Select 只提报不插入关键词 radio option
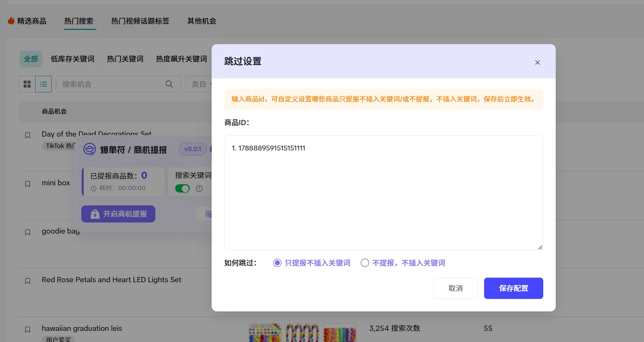Screen dimensions: 644x342 (x=312, y=263)
